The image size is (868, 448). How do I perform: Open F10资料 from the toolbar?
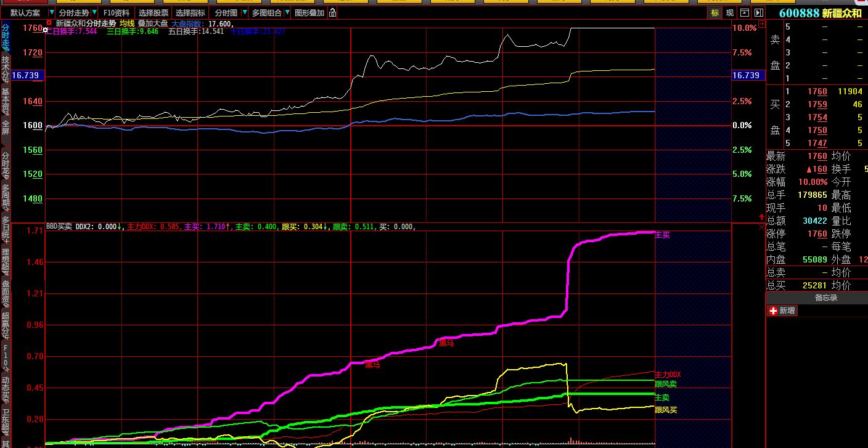(117, 13)
